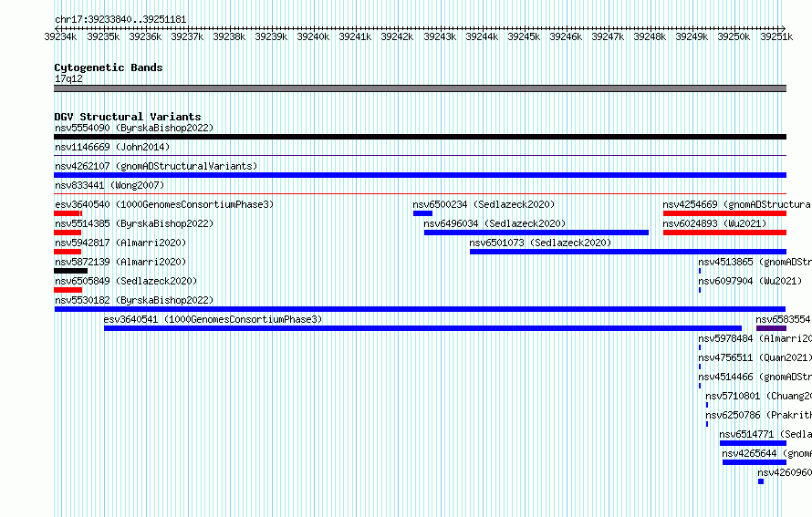Click nsv5872139 (Almarri2020) label
This screenshot has width=812, height=517.
pyautogui.click(x=120, y=262)
